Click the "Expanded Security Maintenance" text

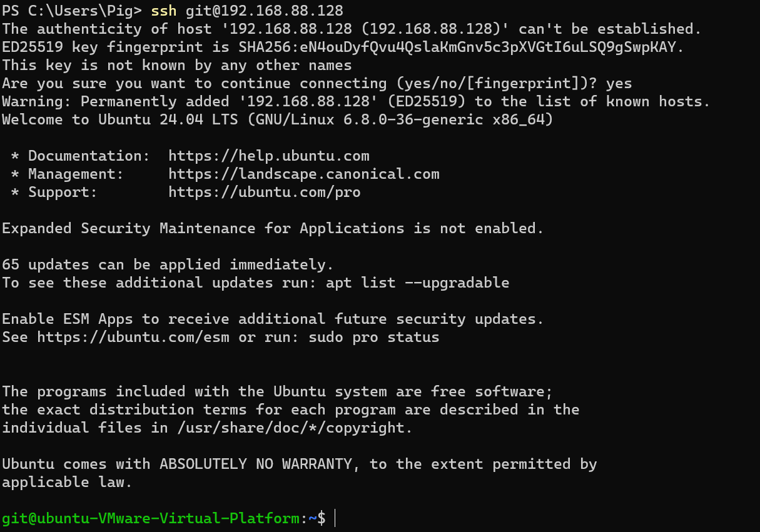click(x=128, y=228)
